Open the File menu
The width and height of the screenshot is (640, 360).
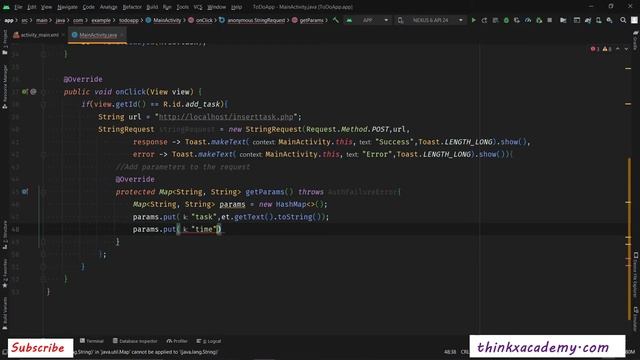pyautogui.click(x=18, y=7)
